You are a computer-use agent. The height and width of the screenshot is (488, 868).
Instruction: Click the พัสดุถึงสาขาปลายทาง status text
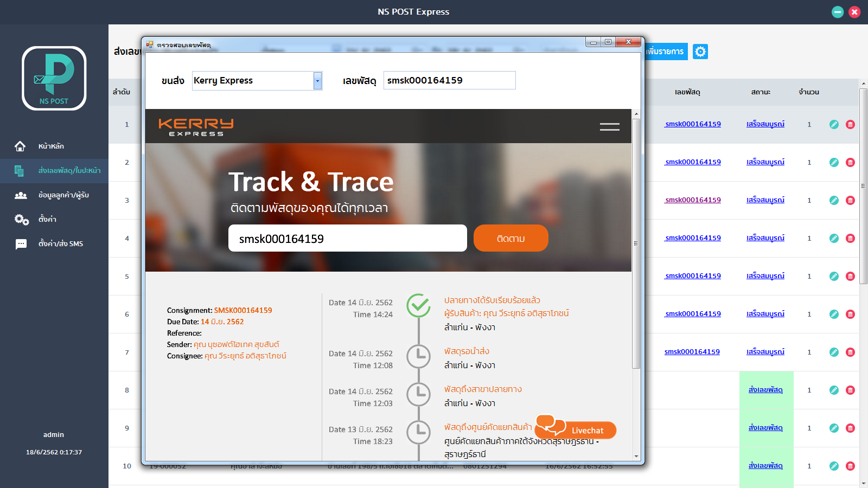point(483,389)
